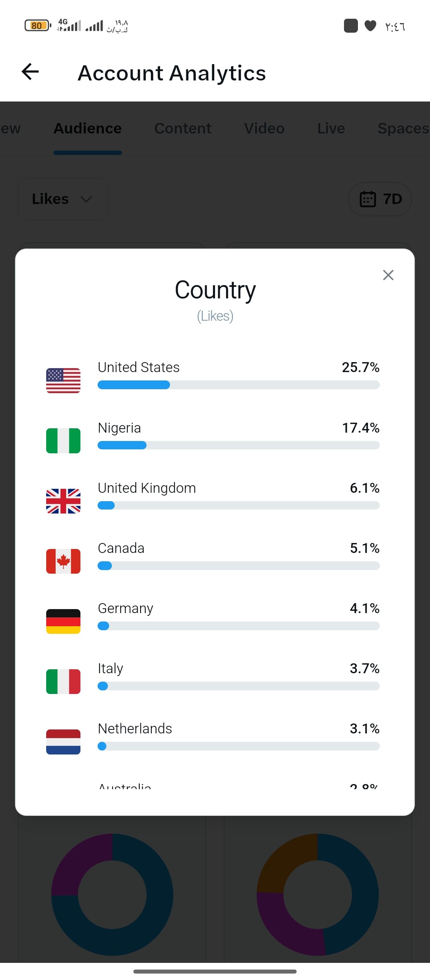Go to the Spaces tab
This screenshot has width=430, height=980.
click(402, 128)
